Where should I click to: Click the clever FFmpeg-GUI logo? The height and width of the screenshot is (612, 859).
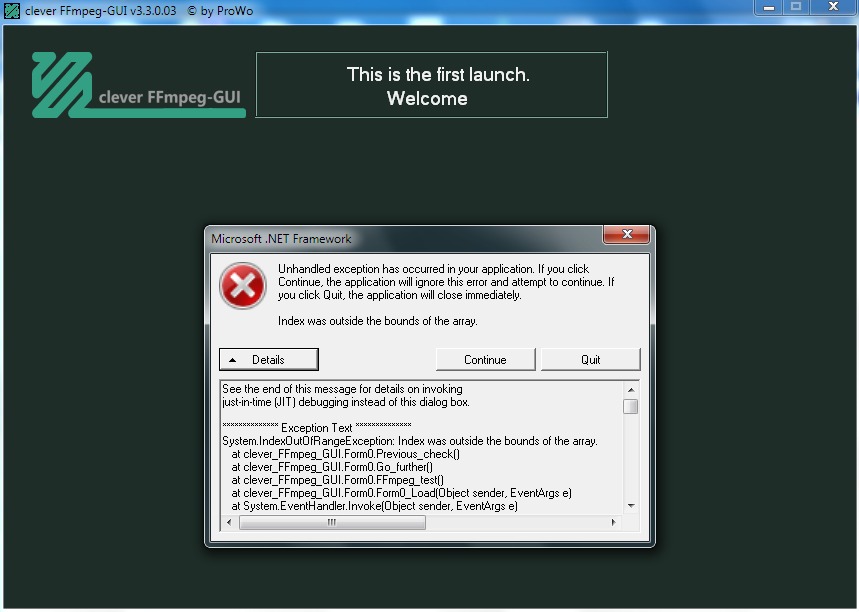click(139, 85)
